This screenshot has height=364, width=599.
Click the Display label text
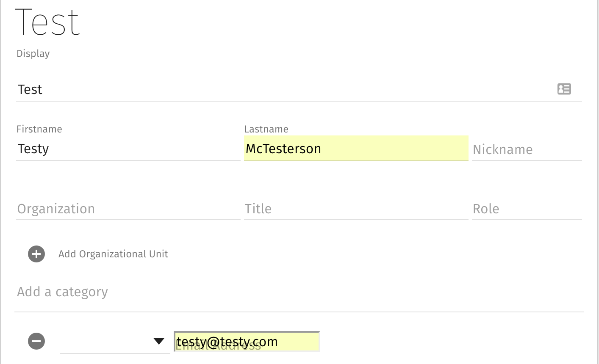[33, 54]
